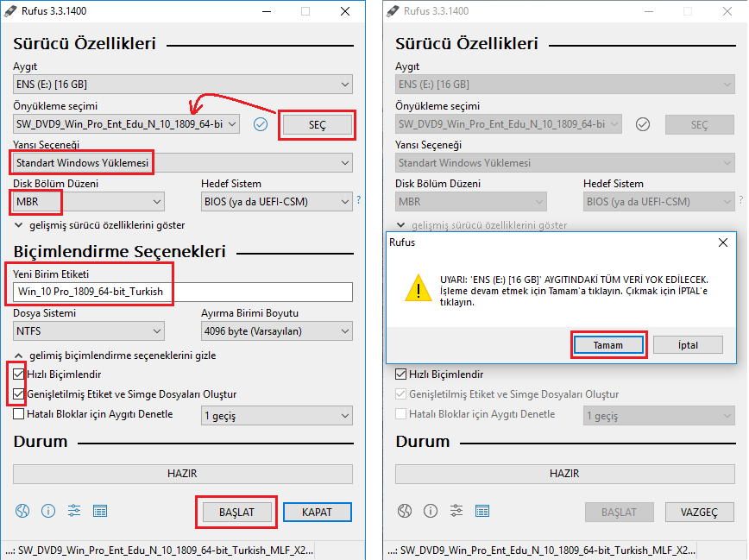Open Dosya Sistemi NTFS dropdown in left window
The width and height of the screenshot is (749, 560).
(x=89, y=331)
